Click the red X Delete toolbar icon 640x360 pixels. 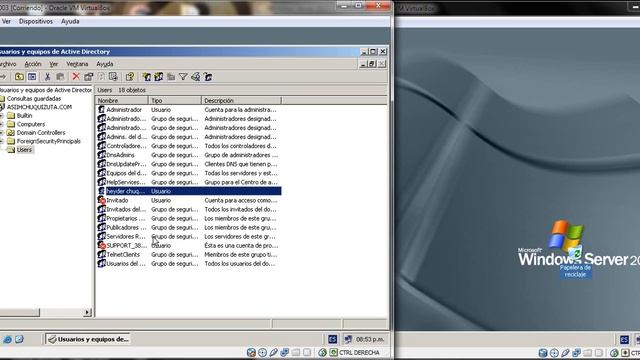(x=76, y=77)
